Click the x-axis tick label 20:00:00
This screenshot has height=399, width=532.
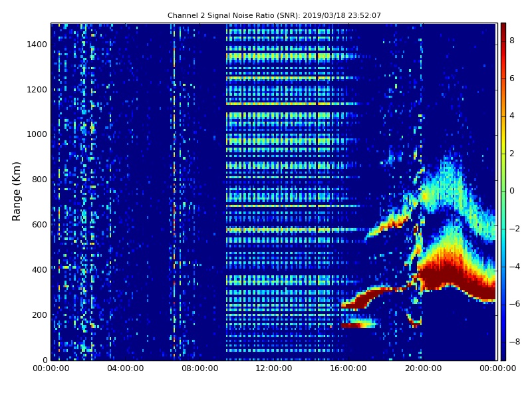click(423, 368)
